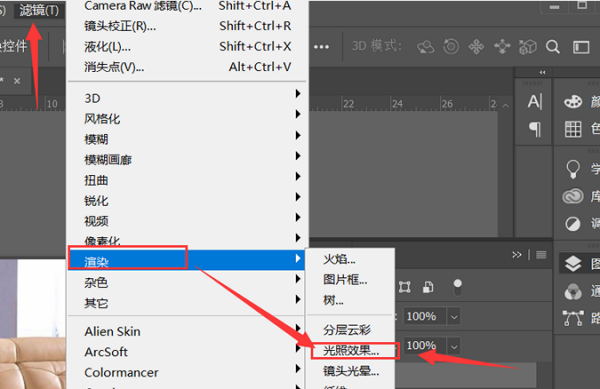Expand the 视频 video submenu

(188, 221)
